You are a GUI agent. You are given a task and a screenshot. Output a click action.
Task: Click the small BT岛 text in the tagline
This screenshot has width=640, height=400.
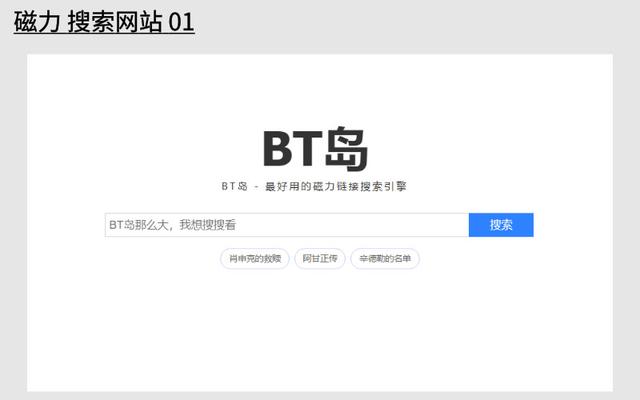point(234,187)
